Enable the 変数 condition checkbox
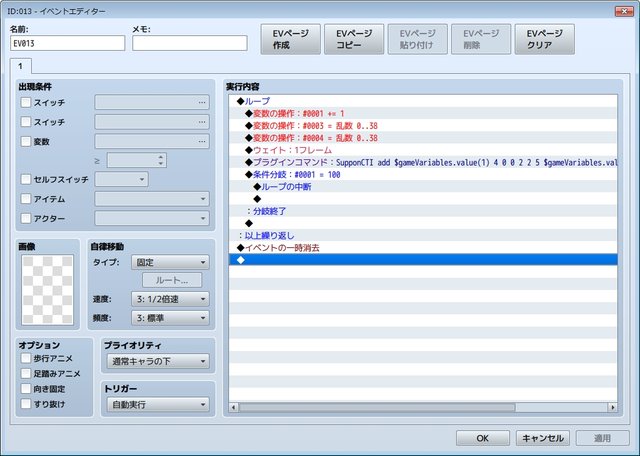 pyautogui.click(x=26, y=141)
